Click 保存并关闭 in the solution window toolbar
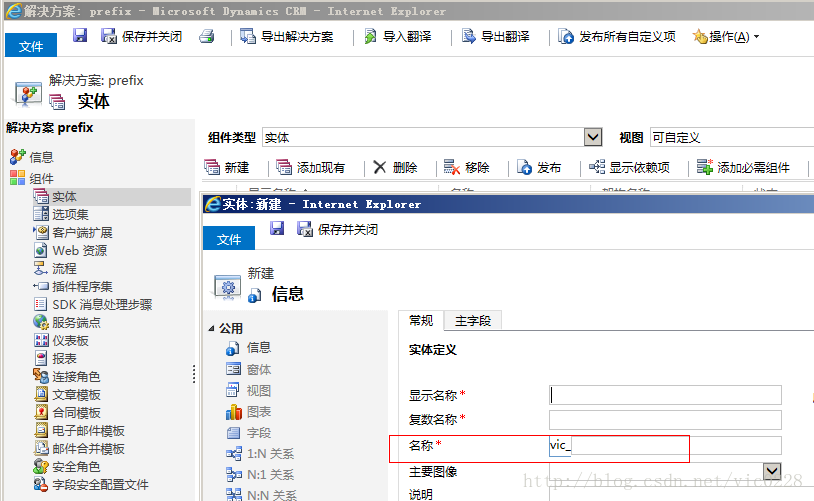This screenshot has height=501, width=814. (x=142, y=36)
